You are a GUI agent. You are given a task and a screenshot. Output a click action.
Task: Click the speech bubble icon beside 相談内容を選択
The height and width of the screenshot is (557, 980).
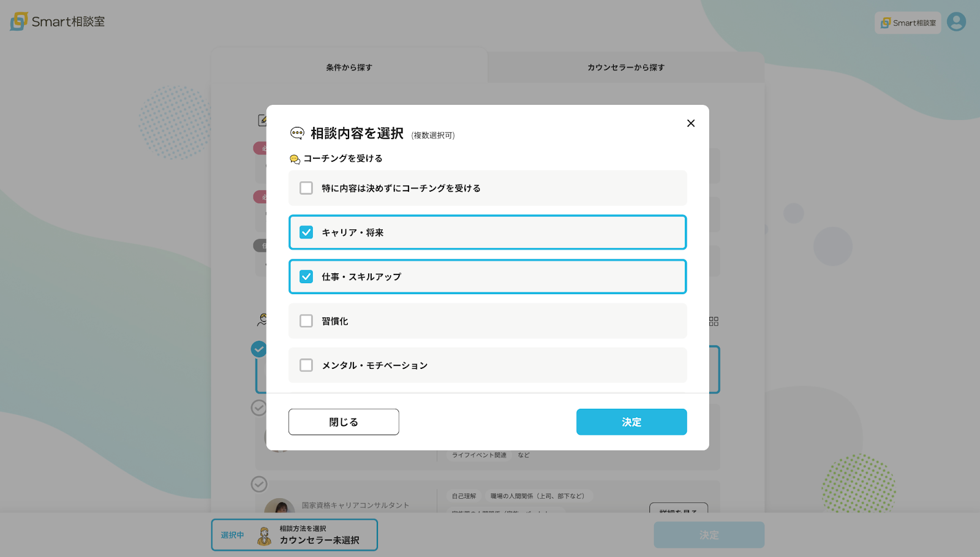coord(298,132)
